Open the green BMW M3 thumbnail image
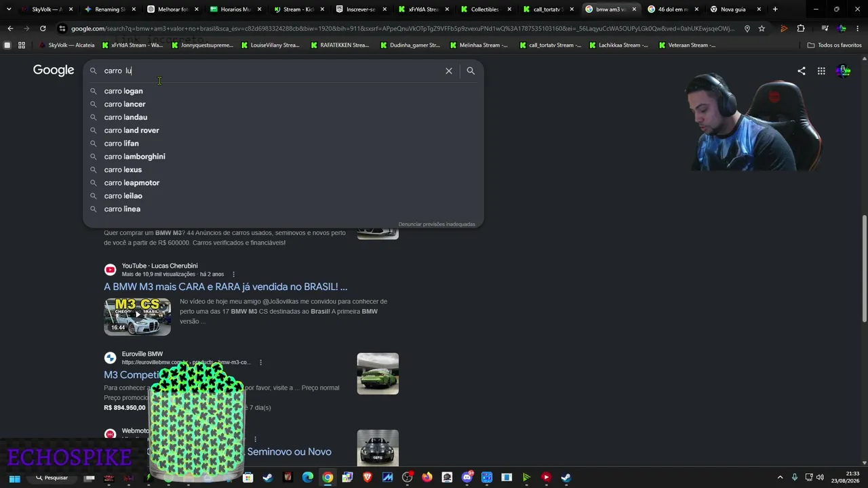 pyautogui.click(x=378, y=373)
